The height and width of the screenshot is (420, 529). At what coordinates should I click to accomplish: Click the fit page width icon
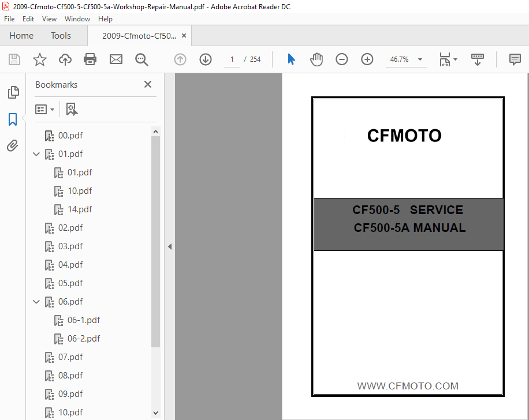point(445,59)
